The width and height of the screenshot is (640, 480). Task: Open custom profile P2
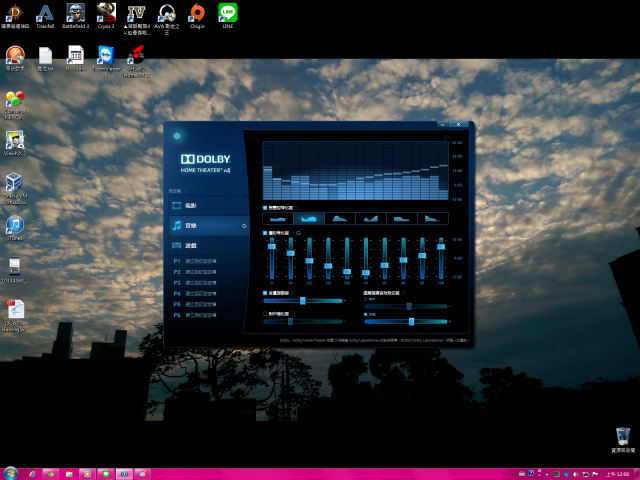tap(209, 272)
